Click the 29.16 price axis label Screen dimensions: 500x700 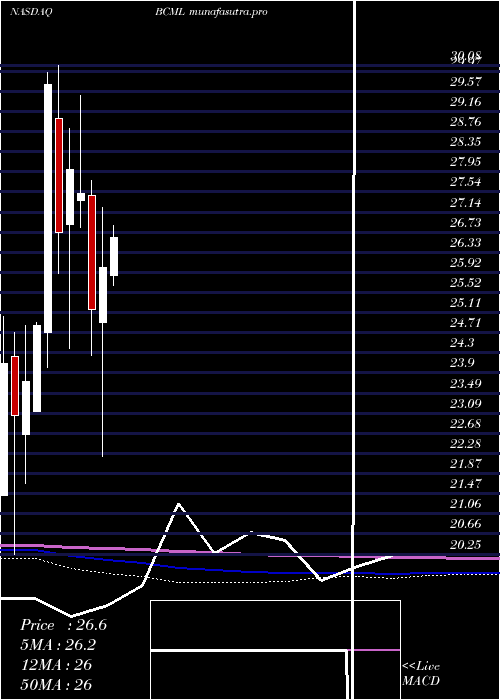(x=466, y=102)
